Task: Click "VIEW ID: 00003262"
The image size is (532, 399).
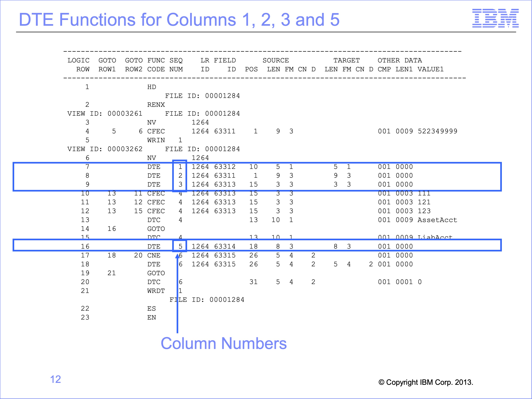Action: [x=105, y=149]
